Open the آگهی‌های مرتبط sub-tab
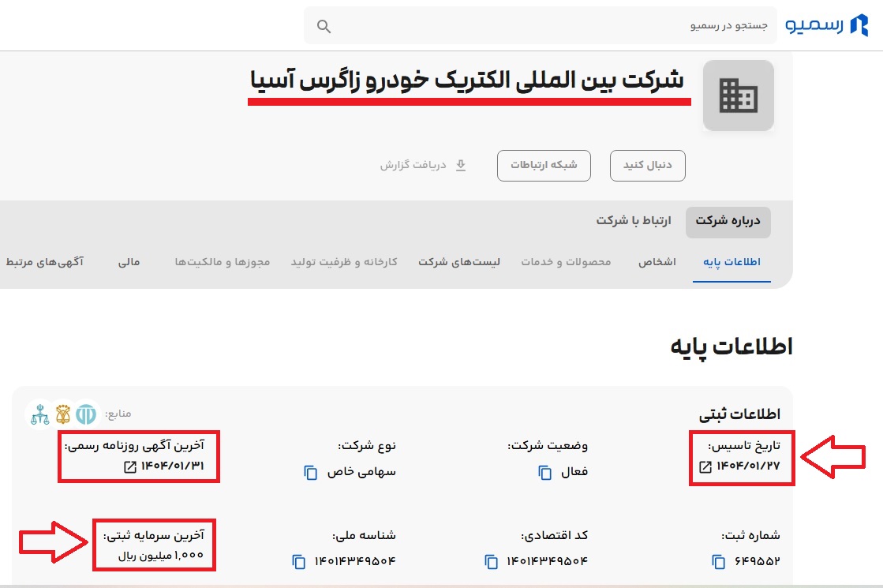The image size is (883, 588). tap(44, 263)
